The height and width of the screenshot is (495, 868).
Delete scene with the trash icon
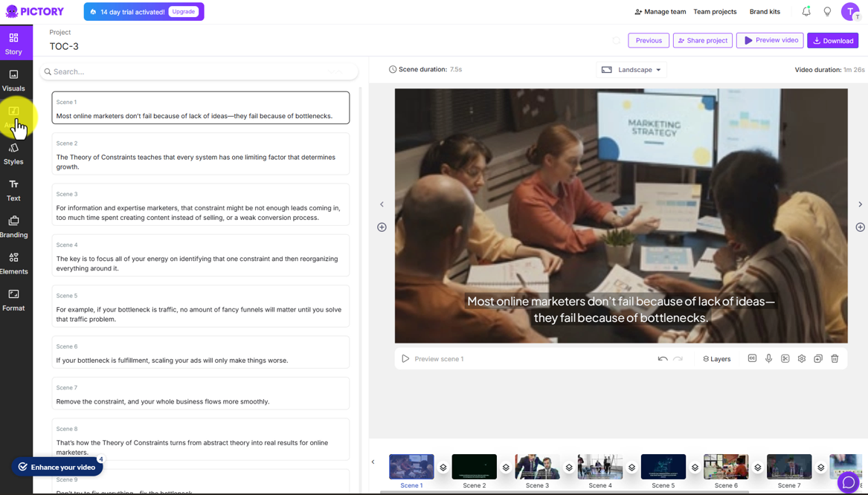835,358
